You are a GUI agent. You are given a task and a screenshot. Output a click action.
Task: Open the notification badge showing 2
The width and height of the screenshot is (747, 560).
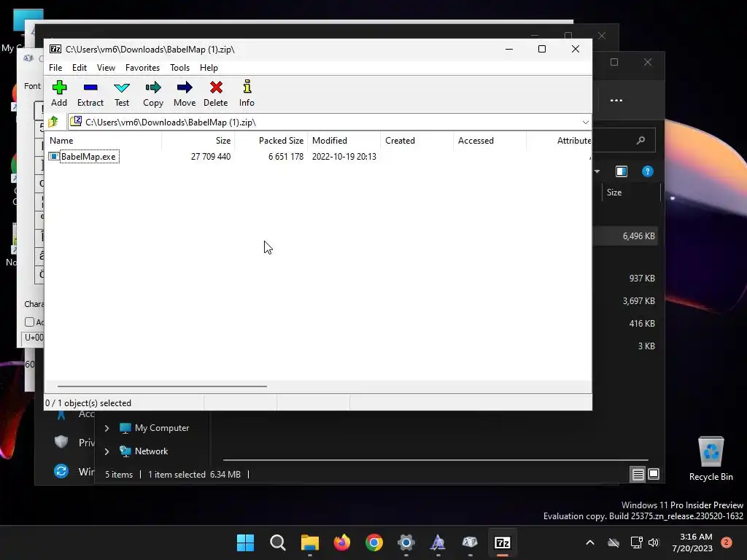tap(726, 542)
